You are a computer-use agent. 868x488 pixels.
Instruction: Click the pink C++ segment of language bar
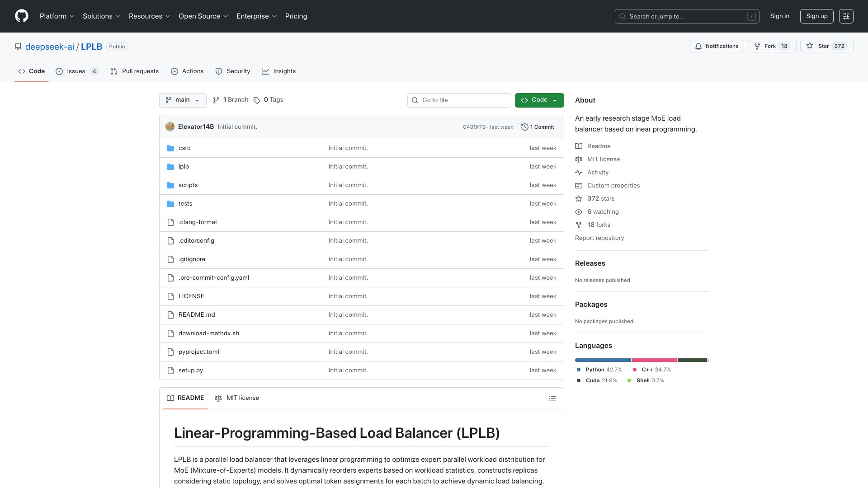coord(655,360)
